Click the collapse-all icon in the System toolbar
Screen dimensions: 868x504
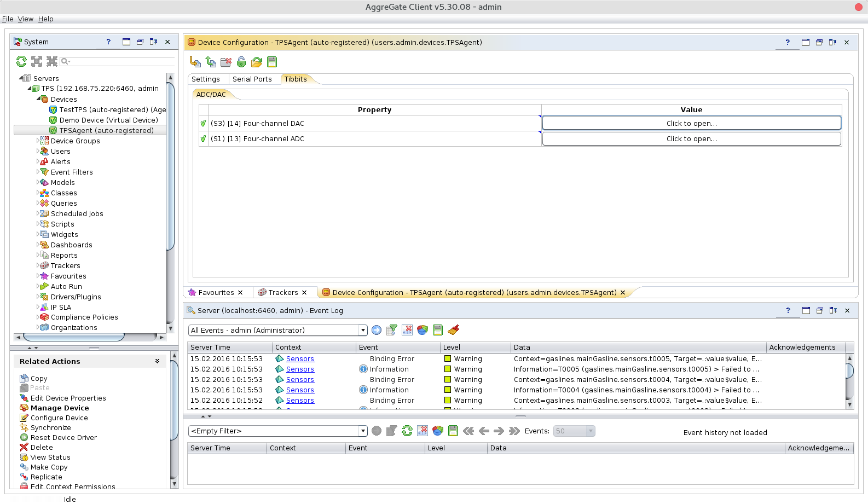(52, 61)
